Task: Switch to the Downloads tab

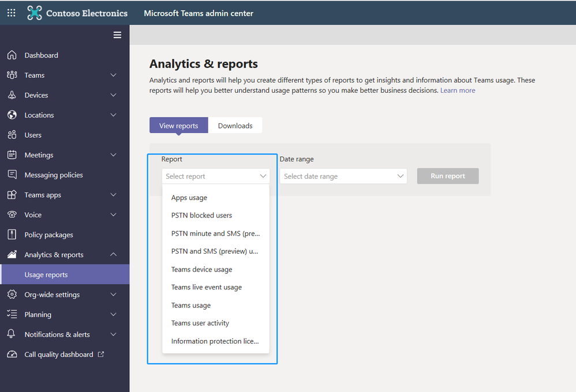Action: pos(235,125)
